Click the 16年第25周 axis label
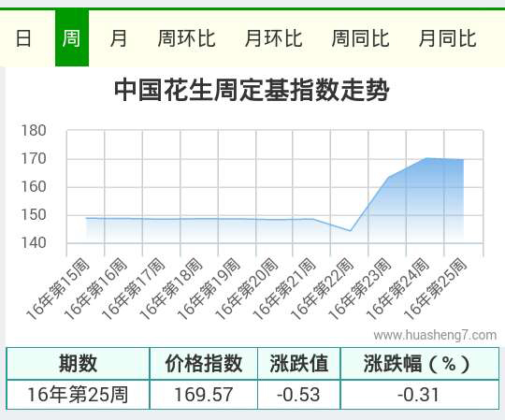Image resolution: width=505 pixels, height=420 pixels. coord(435,289)
